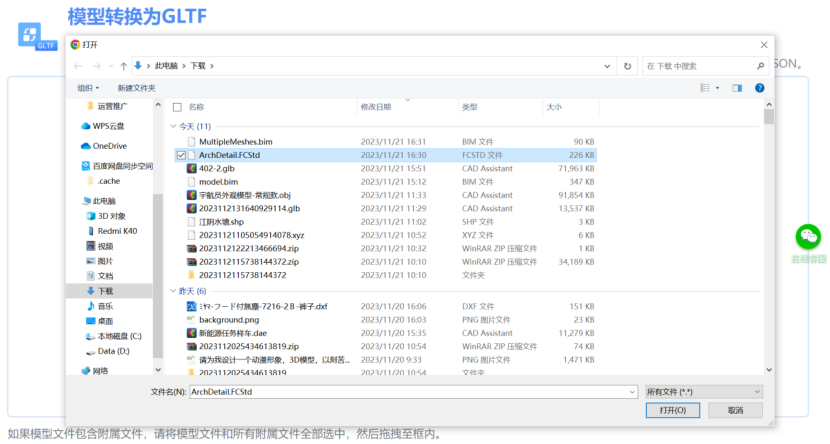Go forward with the right arrow
830x444 pixels.
click(x=96, y=66)
